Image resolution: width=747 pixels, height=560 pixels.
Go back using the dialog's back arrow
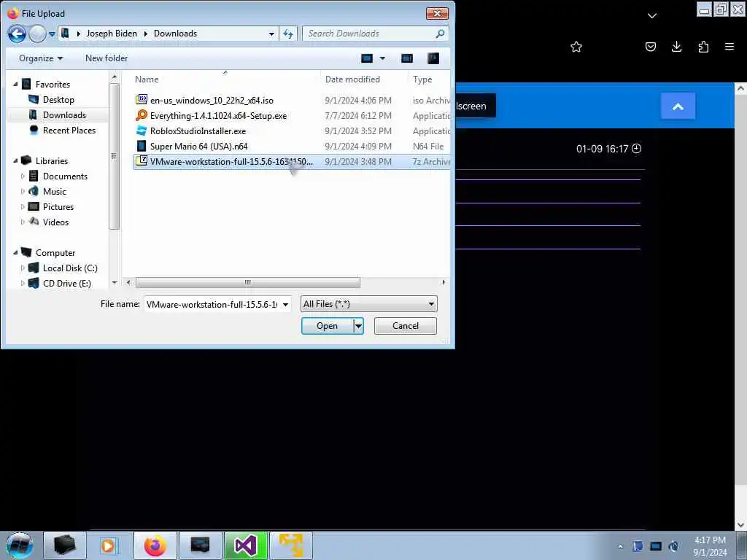(17, 34)
